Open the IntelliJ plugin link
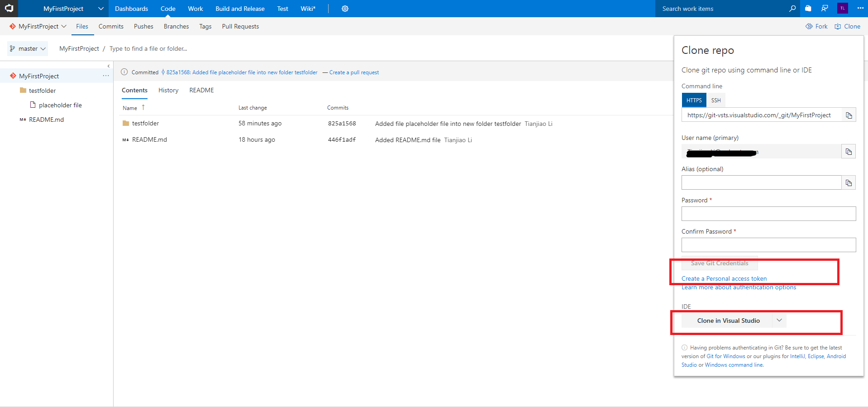 (797, 356)
